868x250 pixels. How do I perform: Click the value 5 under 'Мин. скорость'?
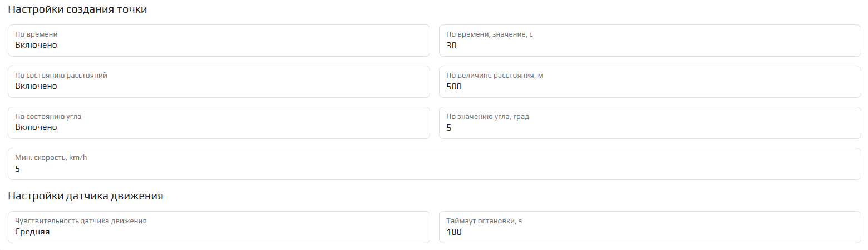[x=18, y=169]
